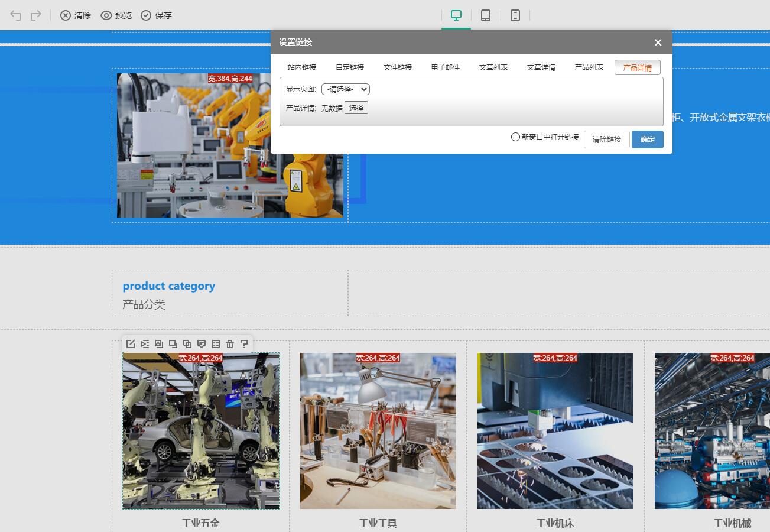Switch to mobile phone view icon
Screen dimensions: 770x532
tap(515, 15)
